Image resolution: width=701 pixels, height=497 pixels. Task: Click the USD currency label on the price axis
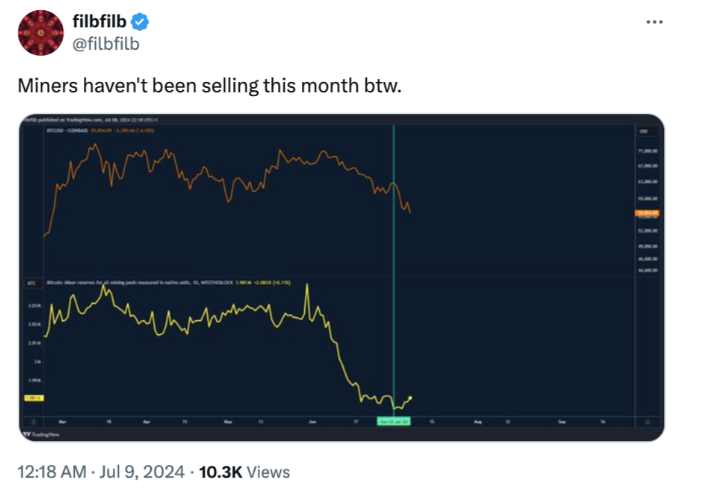tap(643, 131)
